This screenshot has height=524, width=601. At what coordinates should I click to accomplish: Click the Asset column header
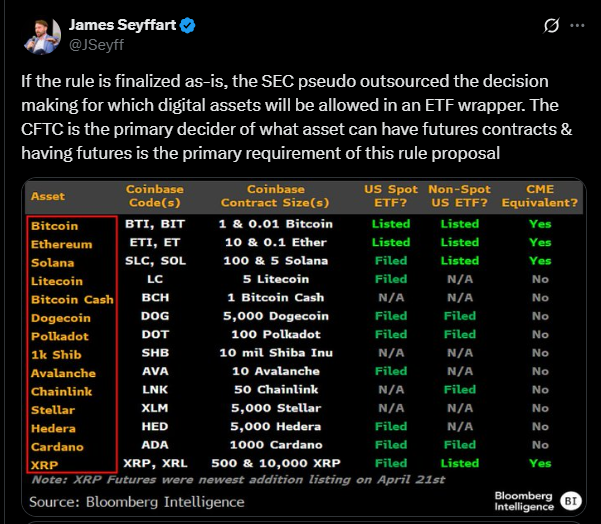(48, 196)
